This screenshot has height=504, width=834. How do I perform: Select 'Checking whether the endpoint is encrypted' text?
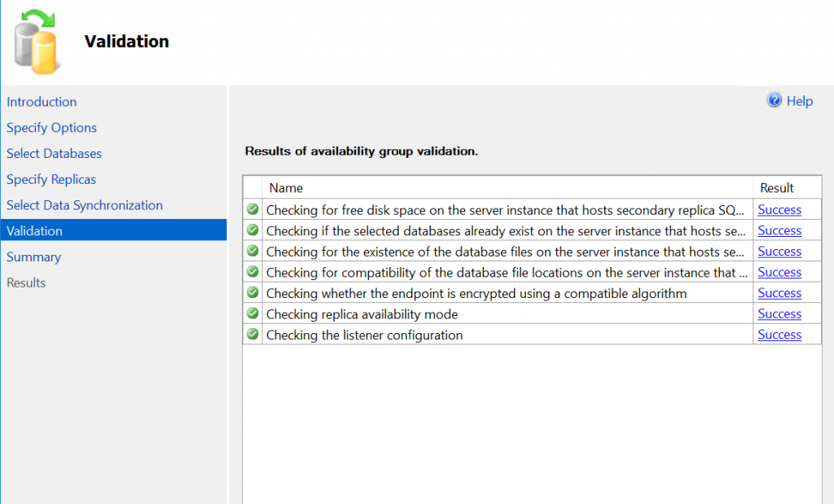476,293
